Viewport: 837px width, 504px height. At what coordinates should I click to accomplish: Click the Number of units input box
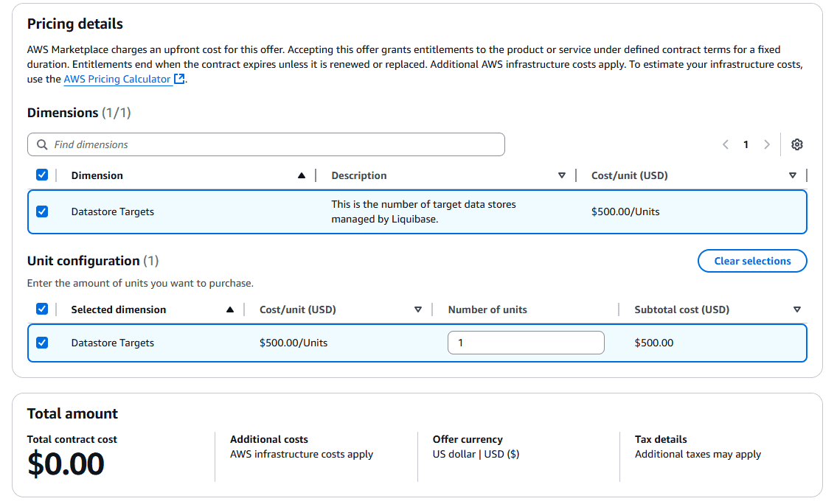click(x=525, y=343)
